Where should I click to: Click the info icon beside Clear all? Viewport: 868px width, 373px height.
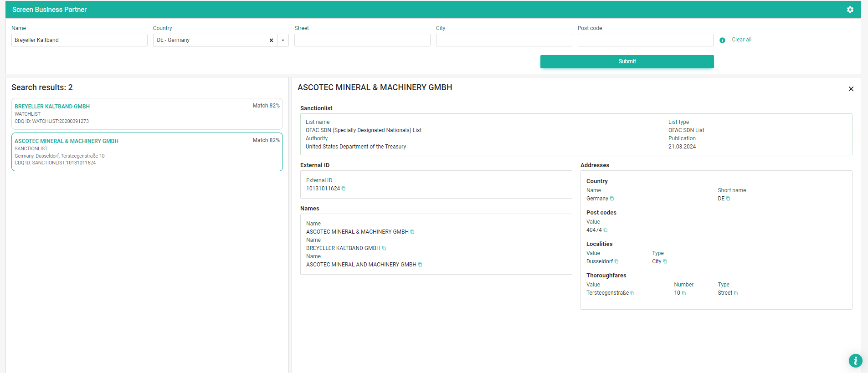(722, 40)
